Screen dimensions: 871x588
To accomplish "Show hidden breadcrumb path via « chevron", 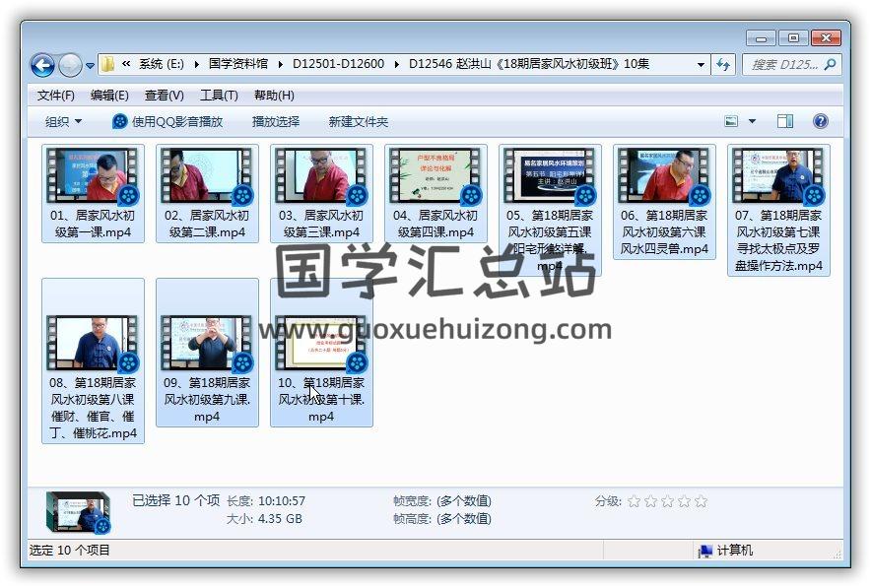I will pyautogui.click(x=126, y=64).
